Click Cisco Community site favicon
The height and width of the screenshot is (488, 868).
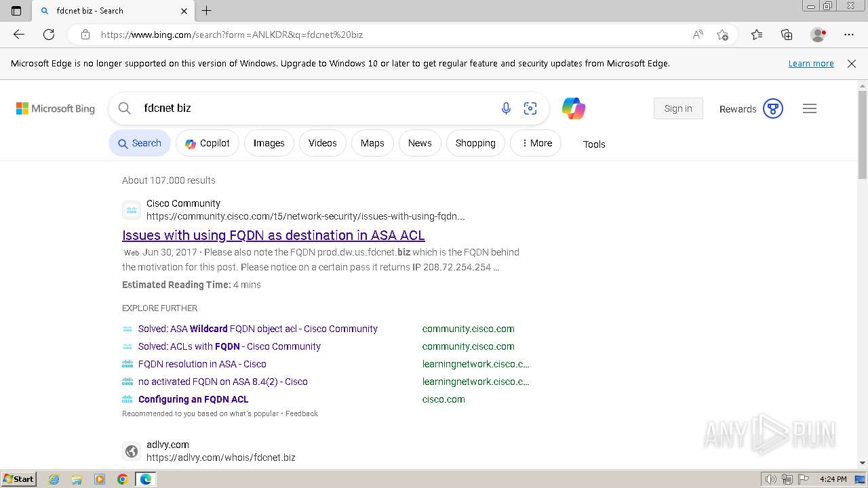[x=132, y=210]
